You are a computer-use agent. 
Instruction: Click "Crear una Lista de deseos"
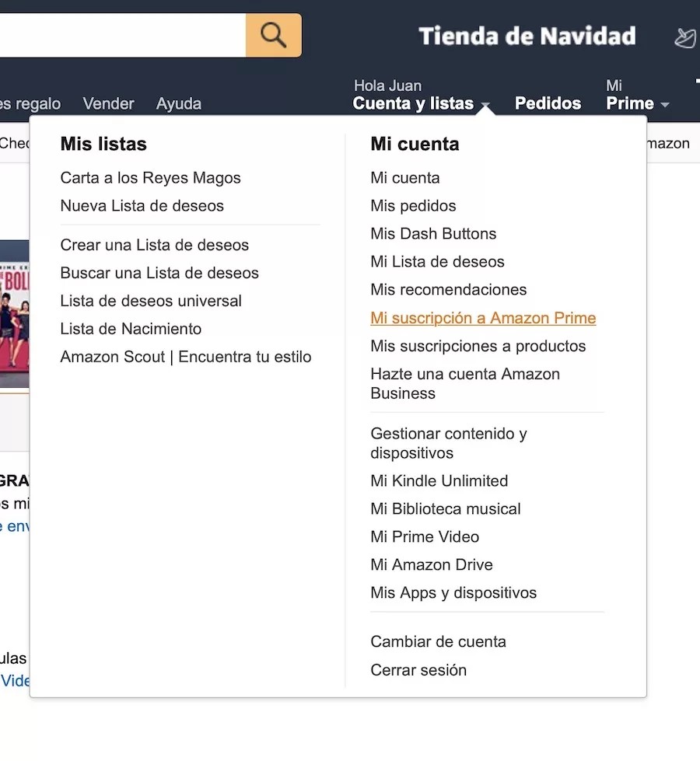pyautogui.click(x=154, y=245)
